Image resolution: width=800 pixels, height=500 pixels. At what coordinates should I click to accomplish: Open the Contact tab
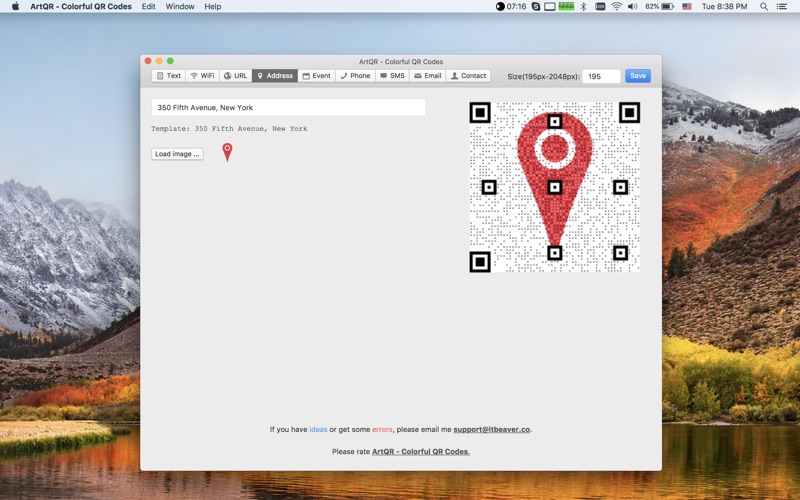click(468, 76)
